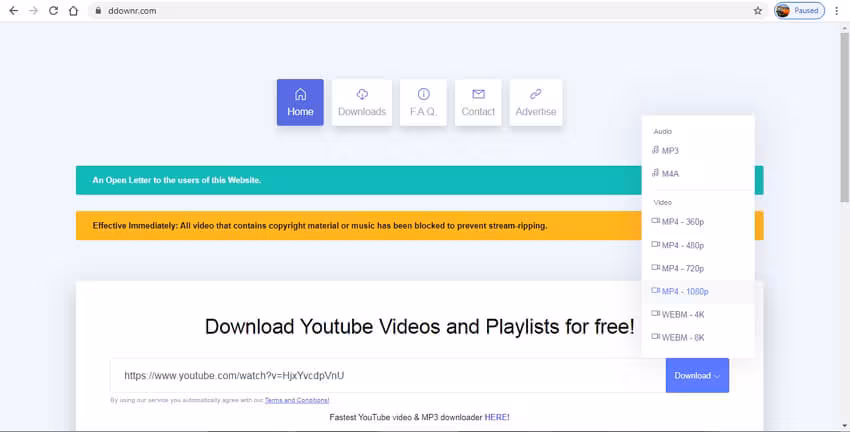
Task: Click the YouTube URL input field
Action: click(388, 375)
